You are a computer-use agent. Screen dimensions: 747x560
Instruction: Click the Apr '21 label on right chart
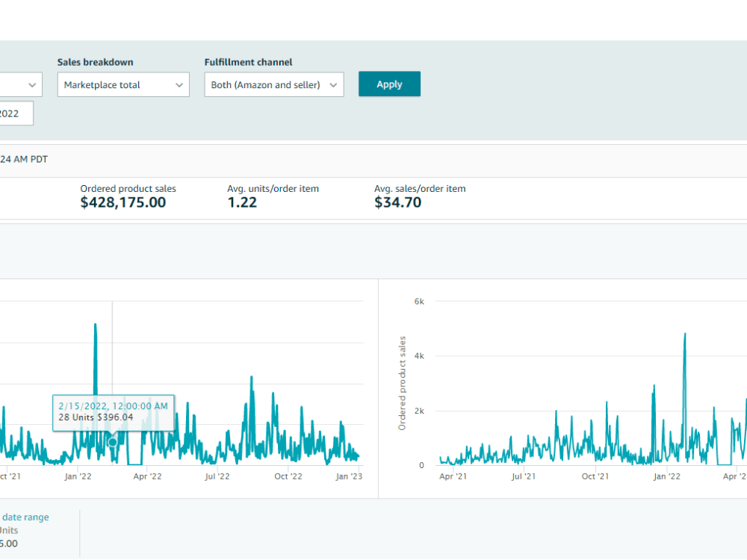(453, 476)
